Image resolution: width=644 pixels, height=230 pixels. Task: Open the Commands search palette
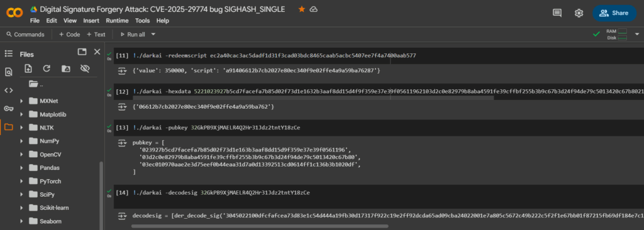point(25,35)
